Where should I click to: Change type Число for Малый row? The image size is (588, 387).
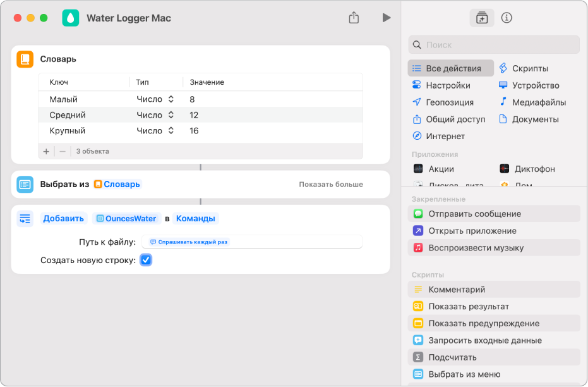(155, 99)
